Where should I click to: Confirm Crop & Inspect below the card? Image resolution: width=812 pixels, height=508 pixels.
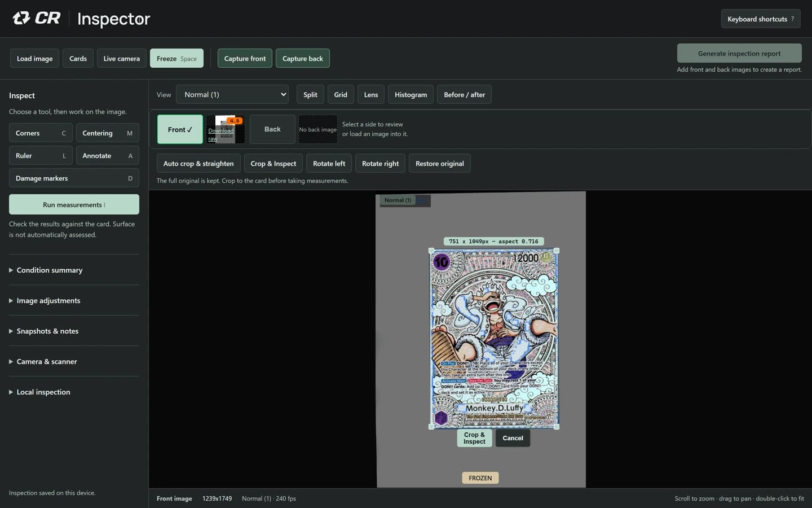coord(474,438)
